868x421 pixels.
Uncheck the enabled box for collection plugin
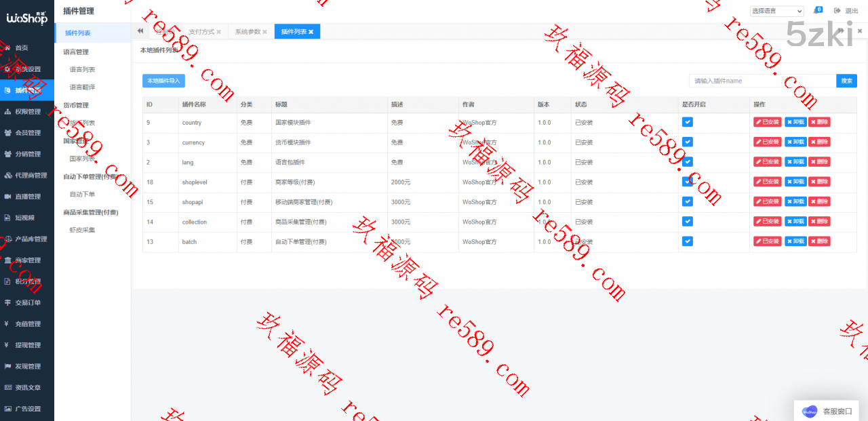688,222
